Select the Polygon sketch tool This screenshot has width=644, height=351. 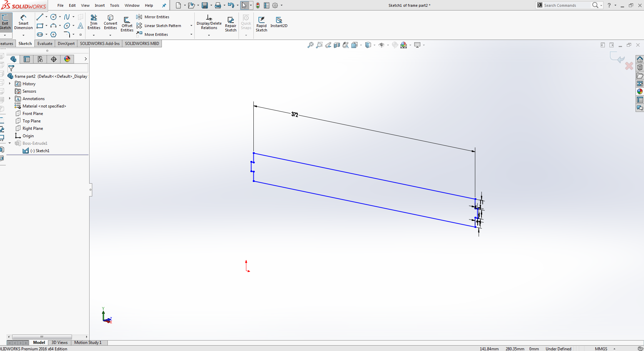tap(53, 34)
